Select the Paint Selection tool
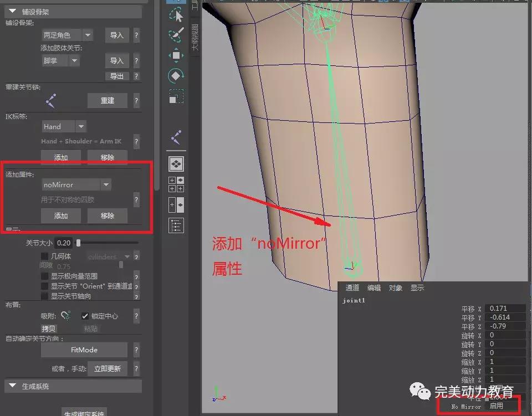This screenshot has height=416, width=532. 176,34
